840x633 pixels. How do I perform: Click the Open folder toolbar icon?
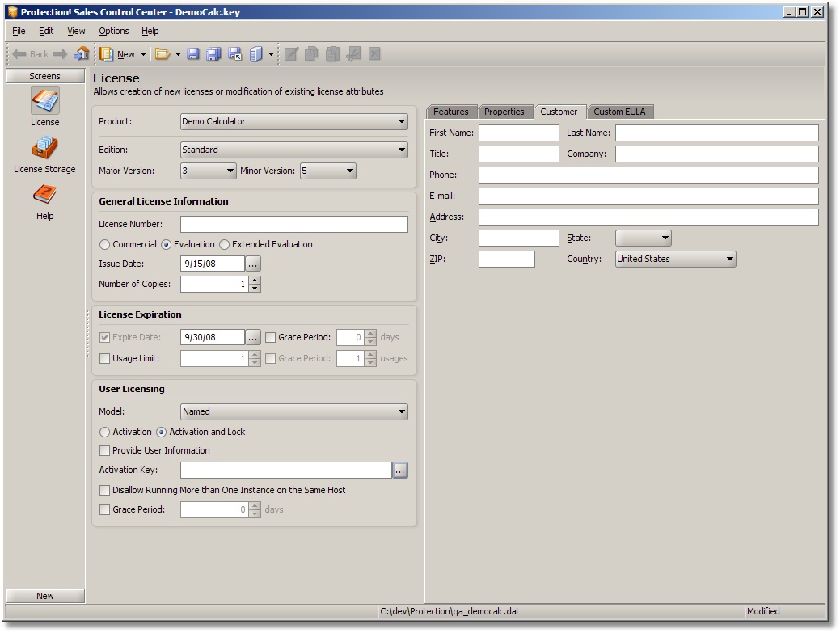pos(163,54)
